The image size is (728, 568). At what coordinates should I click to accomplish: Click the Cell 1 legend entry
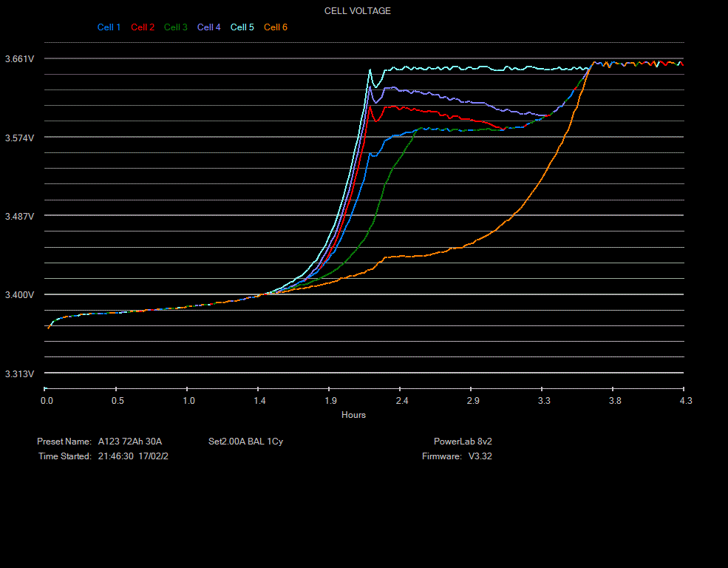[x=109, y=27]
